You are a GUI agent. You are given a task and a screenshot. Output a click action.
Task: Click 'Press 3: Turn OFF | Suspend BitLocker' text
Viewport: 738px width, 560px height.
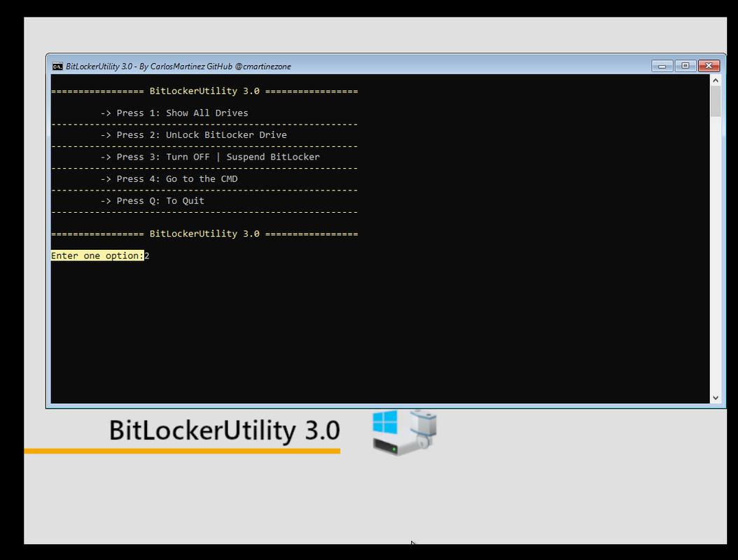pyautogui.click(x=218, y=157)
